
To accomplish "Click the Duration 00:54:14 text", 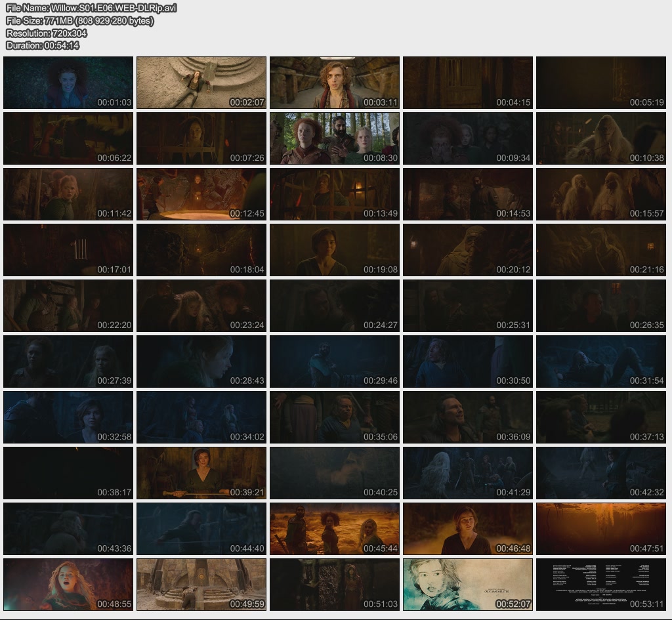I will [43, 45].
